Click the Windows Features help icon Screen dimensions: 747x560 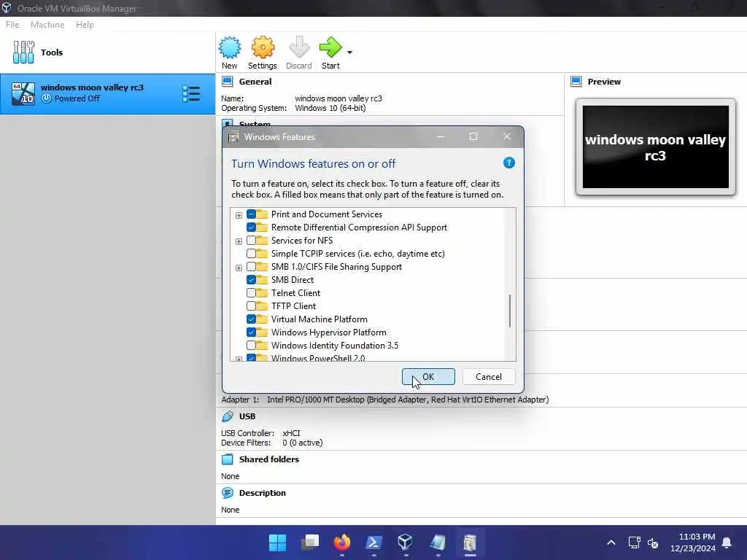(508, 163)
